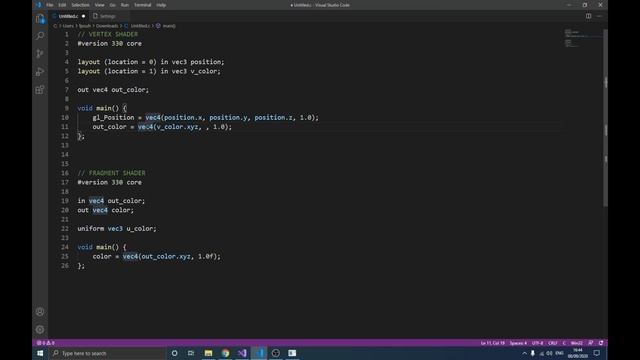Viewport: 640px width, 360px height.
Task: Open the Accounts menu icon
Action: (x=40, y=312)
